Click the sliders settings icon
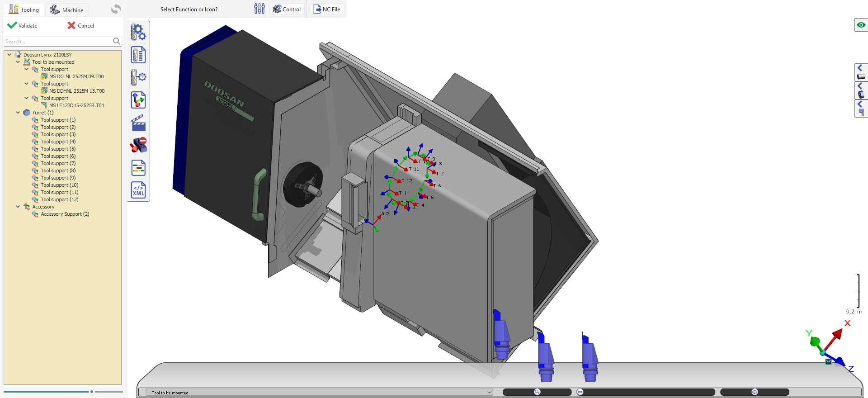Image resolution: width=868 pixels, height=398 pixels. 259,9
